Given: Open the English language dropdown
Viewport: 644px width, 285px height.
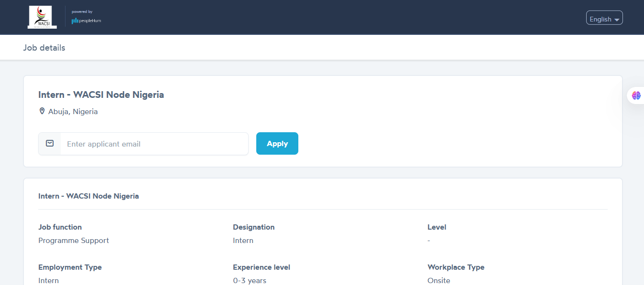Looking at the screenshot, I should click(604, 19).
